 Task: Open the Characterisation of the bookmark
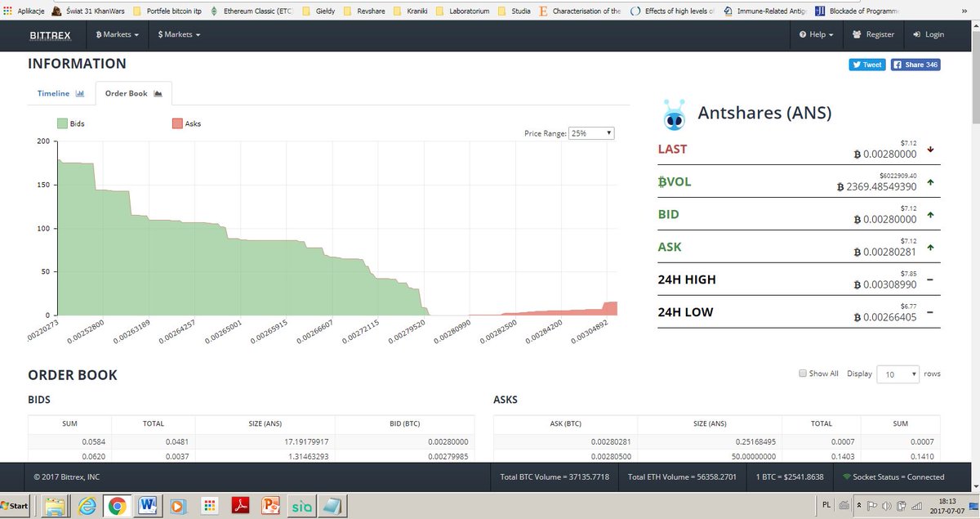click(581, 11)
